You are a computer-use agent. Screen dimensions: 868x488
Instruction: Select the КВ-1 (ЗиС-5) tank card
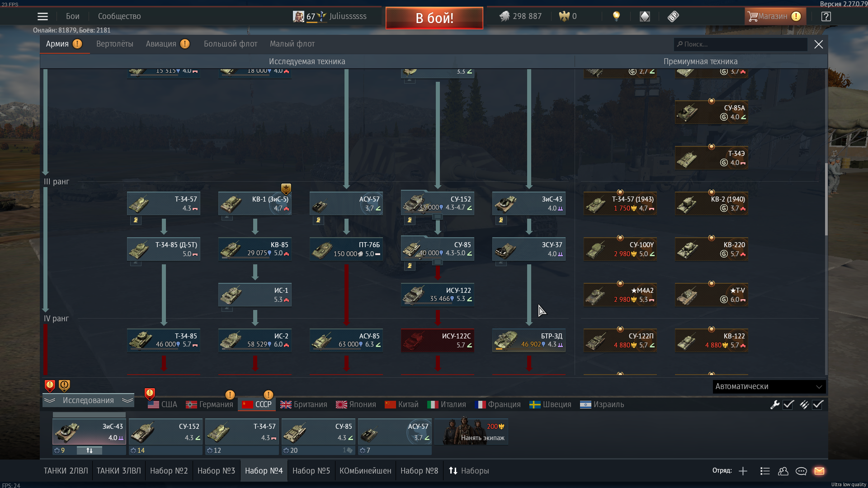coord(255,203)
